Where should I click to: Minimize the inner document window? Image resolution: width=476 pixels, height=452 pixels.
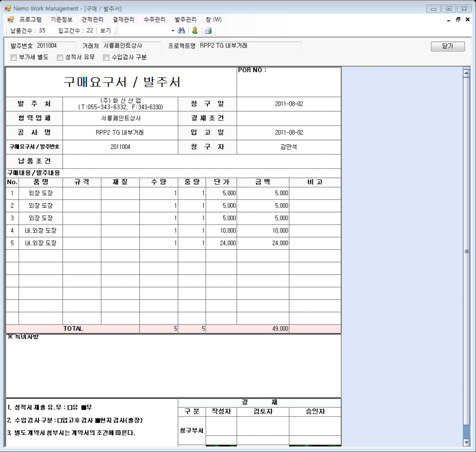pyautogui.click(x=449, y=20)
